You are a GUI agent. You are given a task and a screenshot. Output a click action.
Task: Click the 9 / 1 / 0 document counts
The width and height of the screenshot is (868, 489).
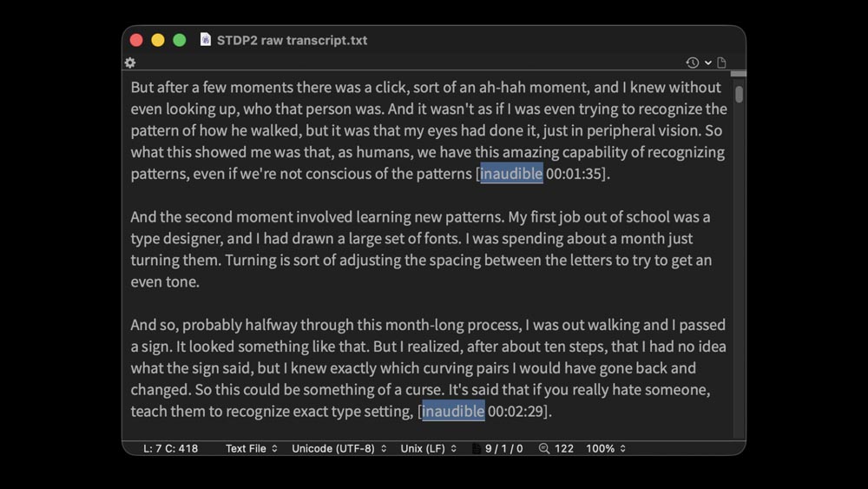503,448
